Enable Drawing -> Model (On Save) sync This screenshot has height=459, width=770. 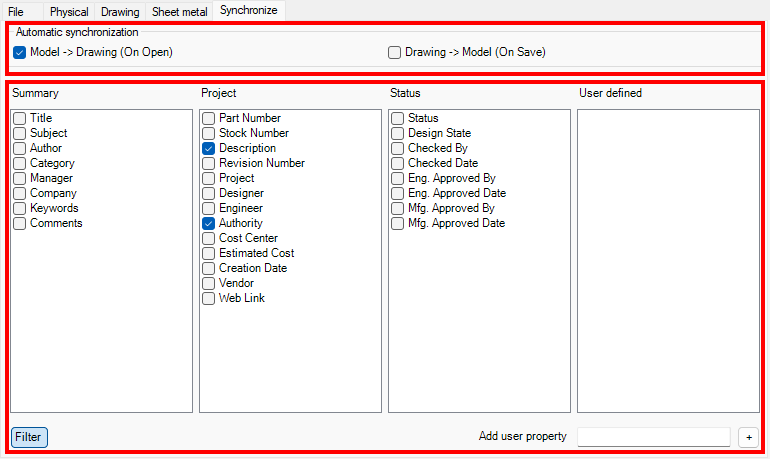(395, 52)
